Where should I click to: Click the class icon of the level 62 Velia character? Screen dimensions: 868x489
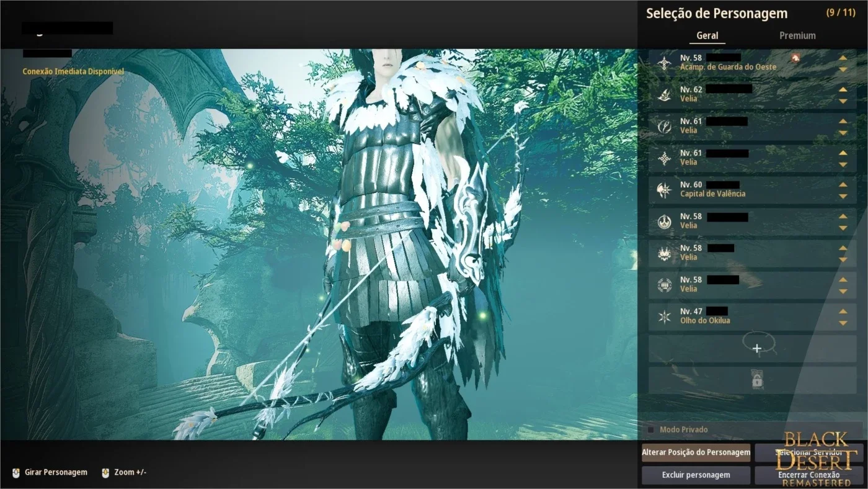pyautogui.click(x=664, y=94)
